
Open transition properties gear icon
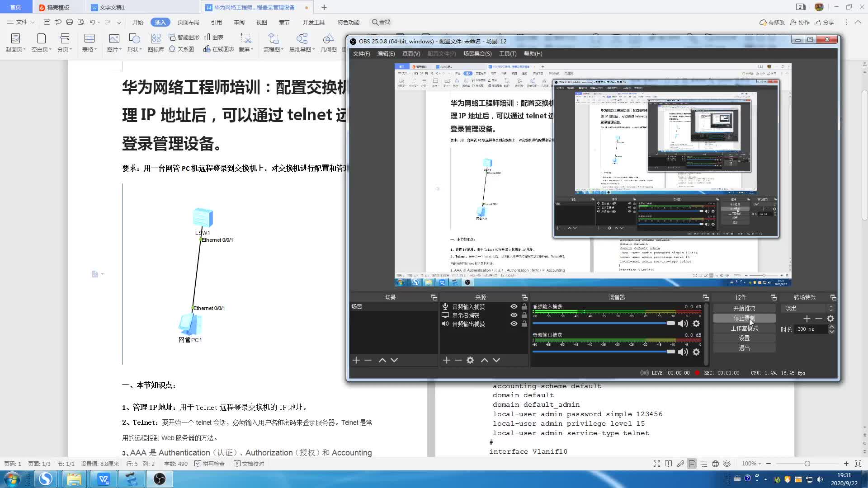coord(830,319)
